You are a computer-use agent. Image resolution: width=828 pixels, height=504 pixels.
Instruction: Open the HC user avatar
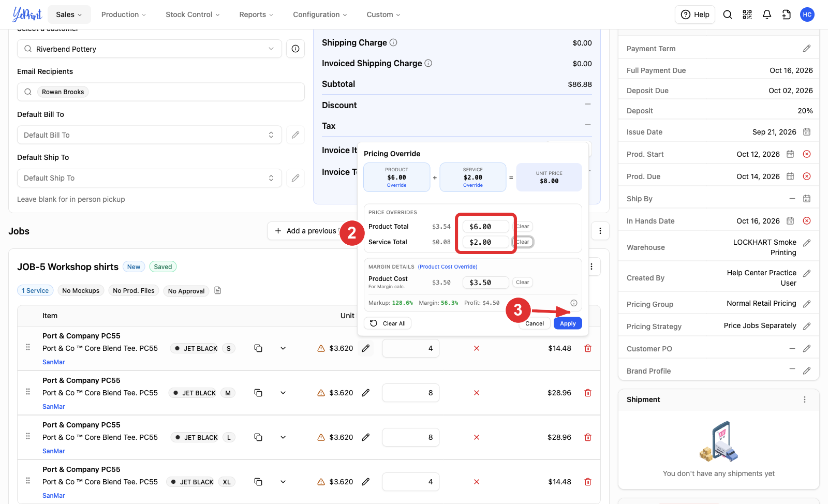pos(807,14)
